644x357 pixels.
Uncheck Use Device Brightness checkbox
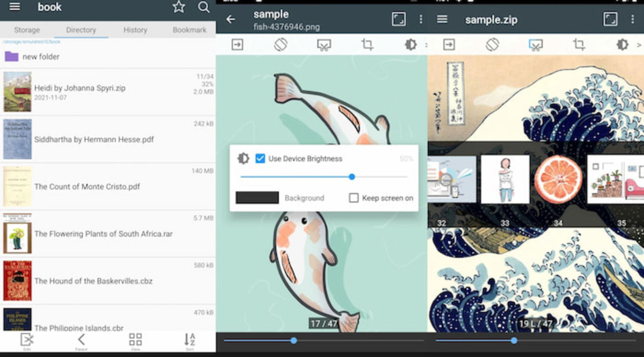click(x=260, y=159)
